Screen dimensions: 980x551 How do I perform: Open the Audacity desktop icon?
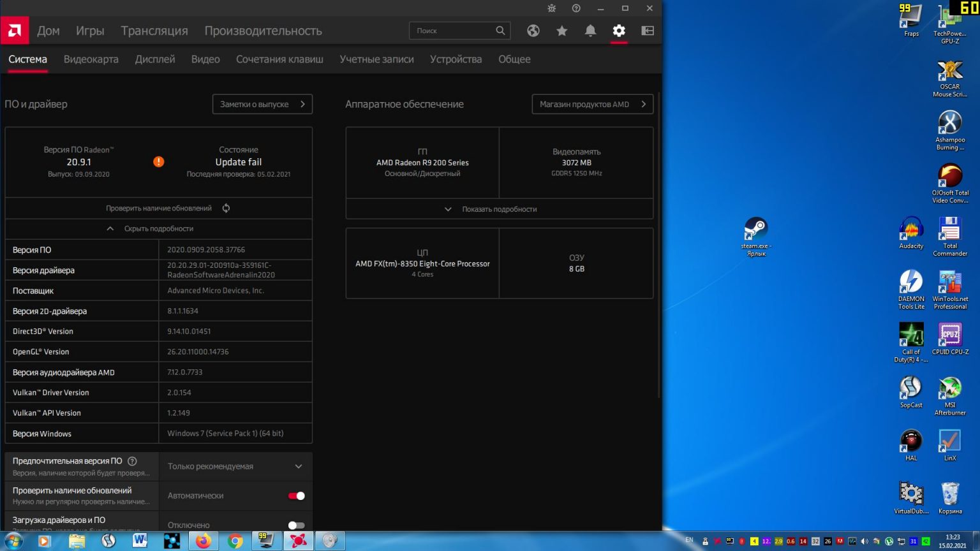[911, 233]
